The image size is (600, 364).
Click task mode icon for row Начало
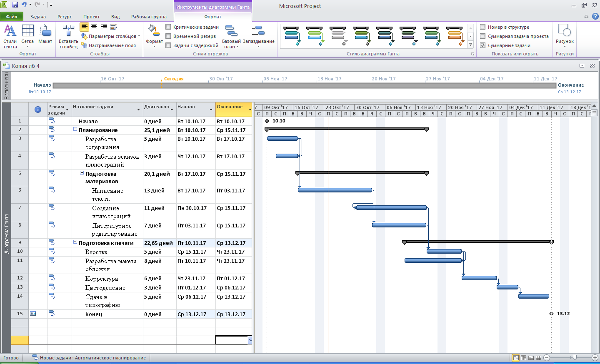pyautogui.click(x=52, y=121)
